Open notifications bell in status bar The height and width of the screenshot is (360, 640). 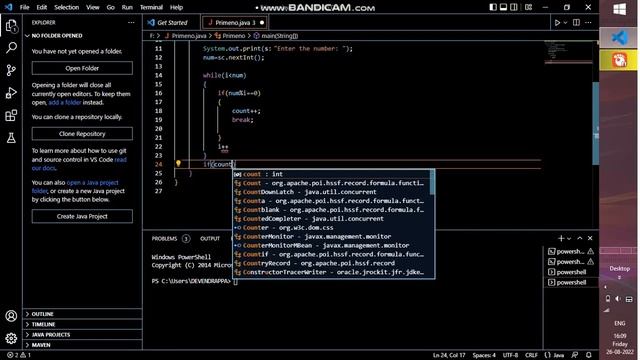589,355
